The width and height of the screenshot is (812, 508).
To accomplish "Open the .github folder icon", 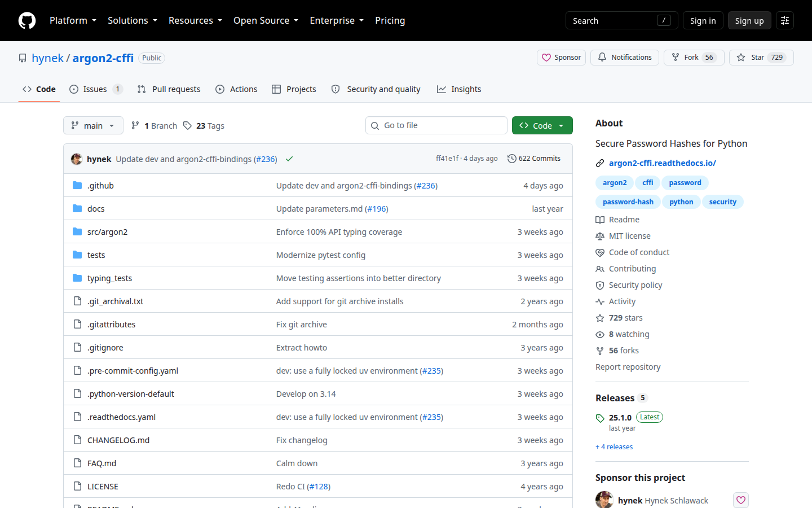I will pyautogui.click(x=77, y=185).
